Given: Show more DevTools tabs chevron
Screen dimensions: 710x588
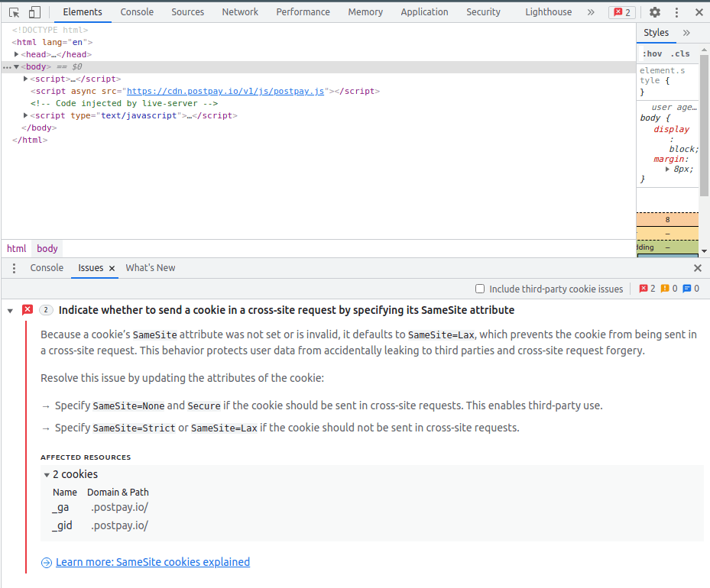Looking at the screenshot, I should tap(591, 12).
